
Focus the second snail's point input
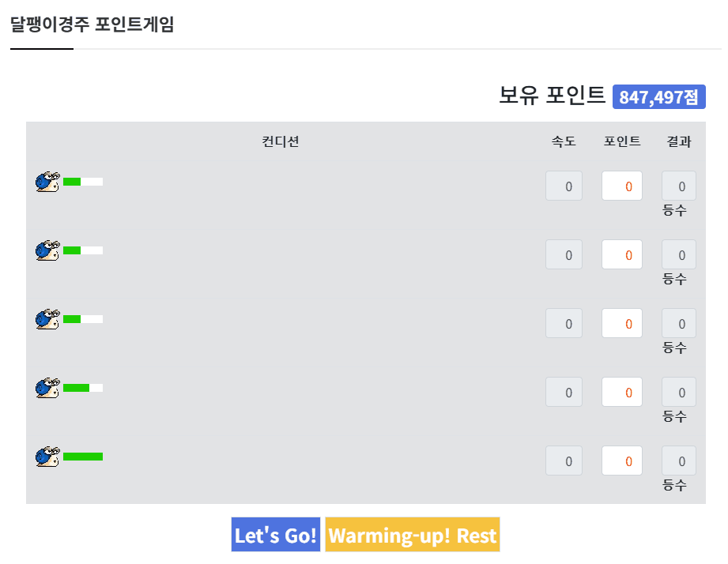(x=622, y=254)
